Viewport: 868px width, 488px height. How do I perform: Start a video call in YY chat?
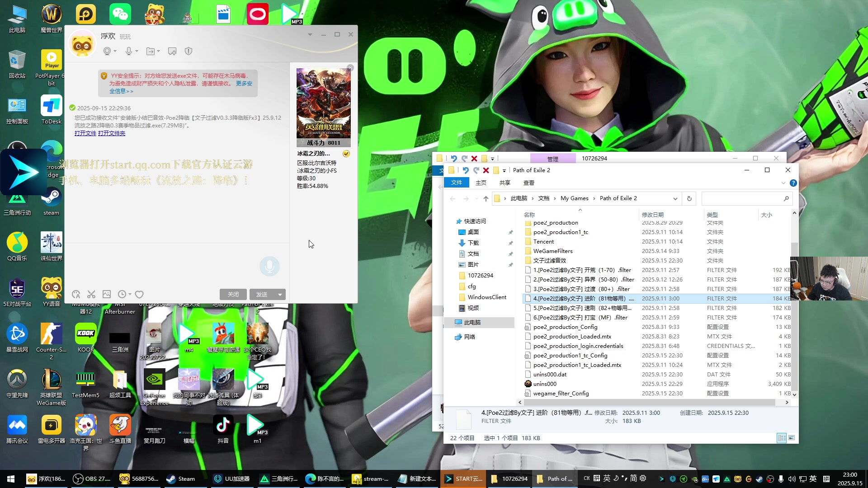tap(107, 52)
